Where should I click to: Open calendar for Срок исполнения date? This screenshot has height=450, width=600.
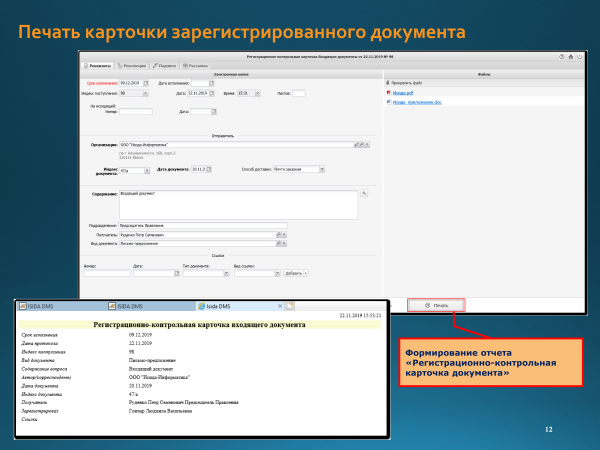146,83
